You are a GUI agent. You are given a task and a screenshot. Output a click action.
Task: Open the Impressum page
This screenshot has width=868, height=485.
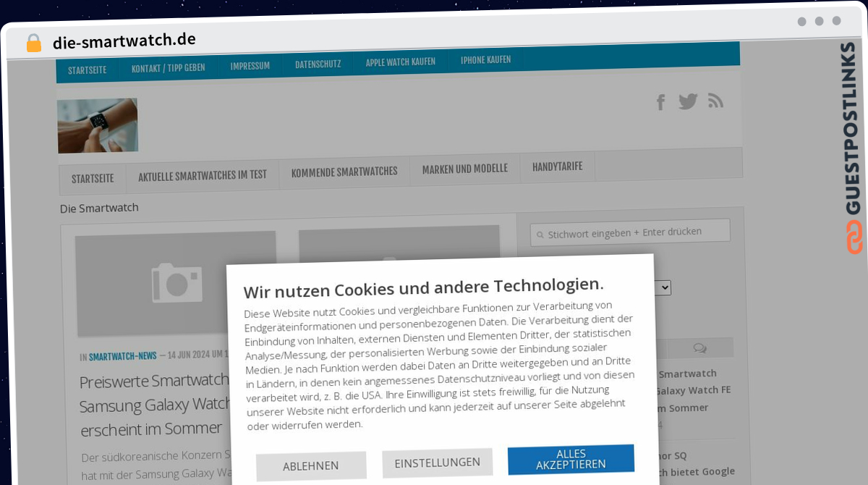pyautogui.click(x=250, y=66)
